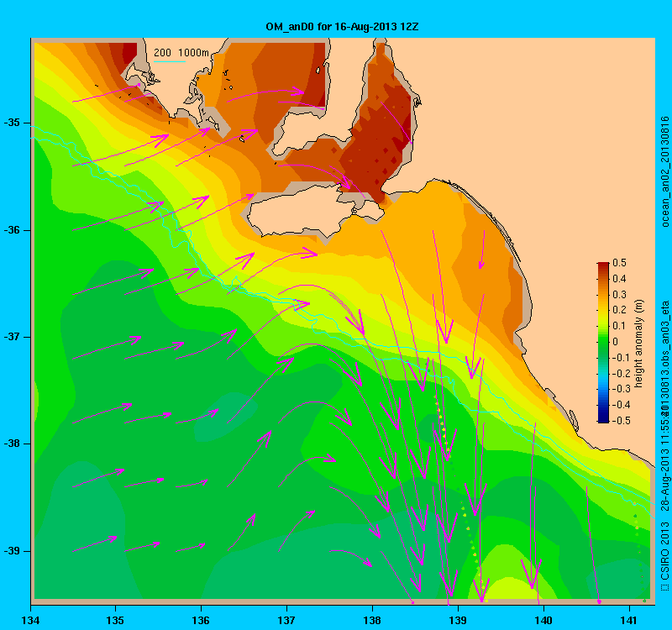Viewport: 672px width, 630px height.
Task: Click the longitude axis label "139"
Action: pyautogui.click(x=458, y=620)
